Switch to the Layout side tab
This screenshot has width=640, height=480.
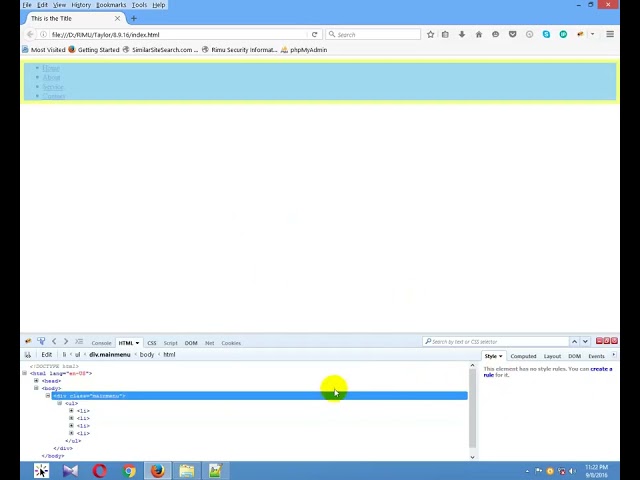pos(552,356)
